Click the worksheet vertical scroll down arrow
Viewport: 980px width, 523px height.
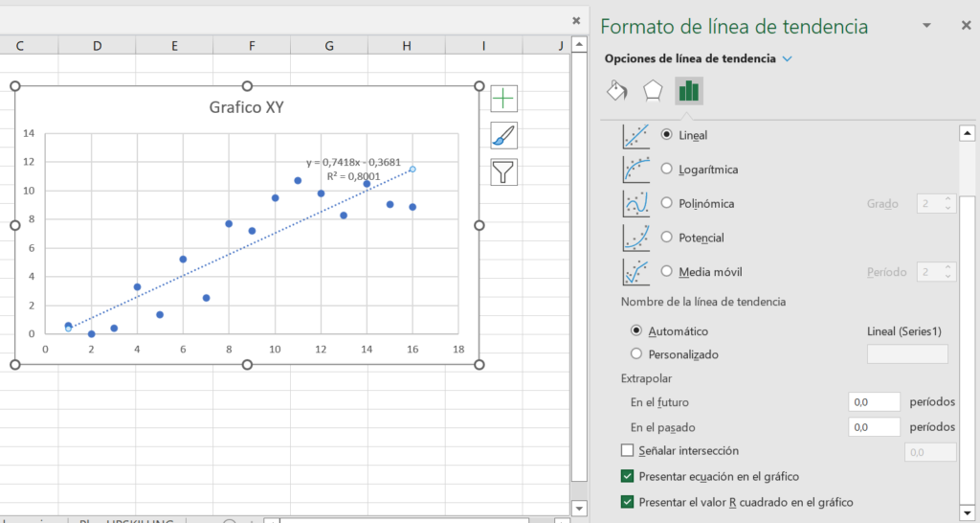tap(579, 509)
